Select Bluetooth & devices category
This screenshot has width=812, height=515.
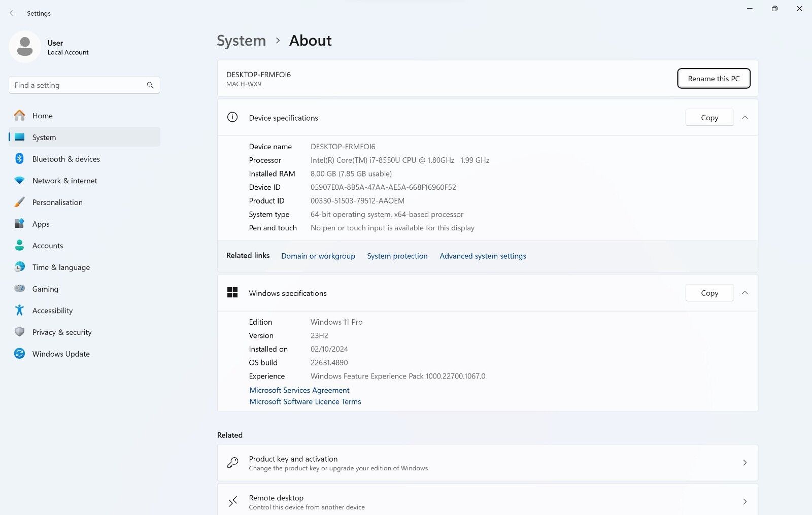pyautogui.click(x=84, y=159)
